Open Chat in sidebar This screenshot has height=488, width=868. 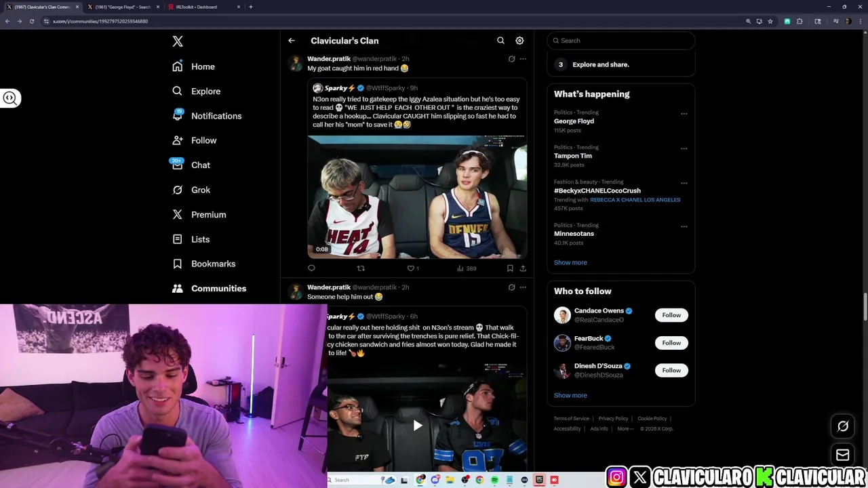191,165
